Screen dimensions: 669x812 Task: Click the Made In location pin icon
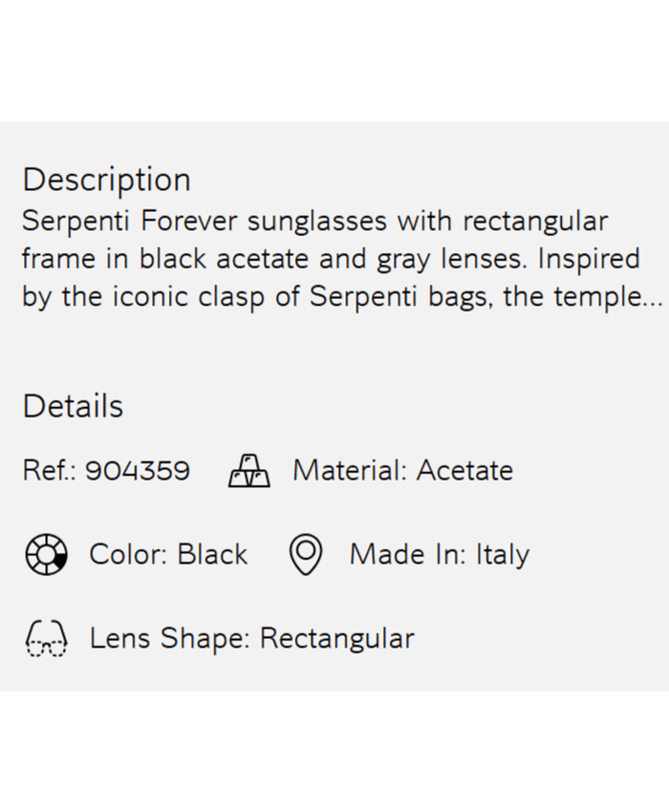306,555
